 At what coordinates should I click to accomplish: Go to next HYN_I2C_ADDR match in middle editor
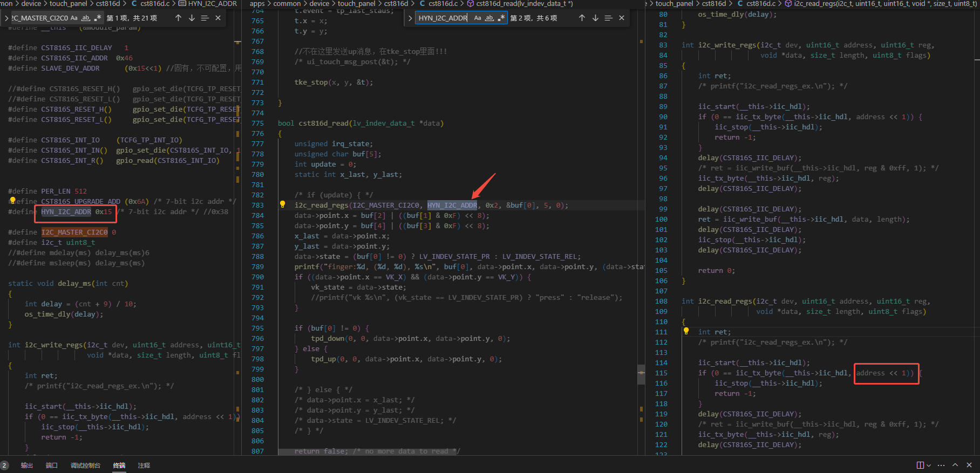click(595, 18)
